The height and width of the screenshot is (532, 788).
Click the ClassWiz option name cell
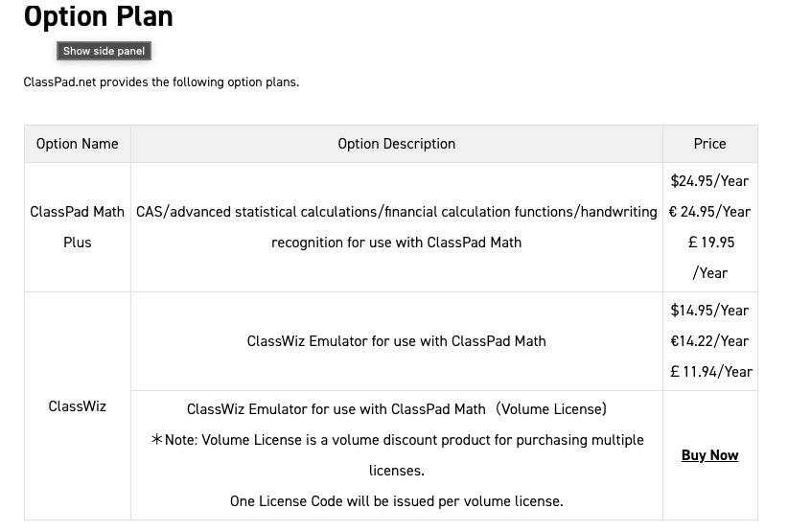[78, 406]
